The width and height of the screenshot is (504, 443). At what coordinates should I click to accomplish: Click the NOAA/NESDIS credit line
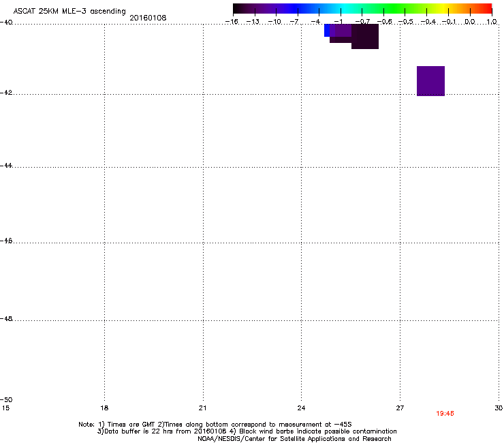(x=294, y=439)
